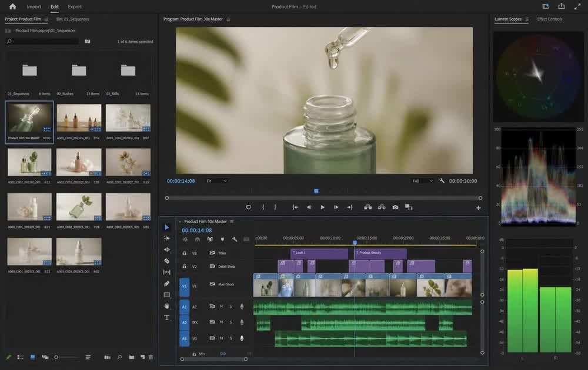Open the Fit zoom level dropdown
The width and height of the screenshot is (588, 370).
tap(217, 181)
